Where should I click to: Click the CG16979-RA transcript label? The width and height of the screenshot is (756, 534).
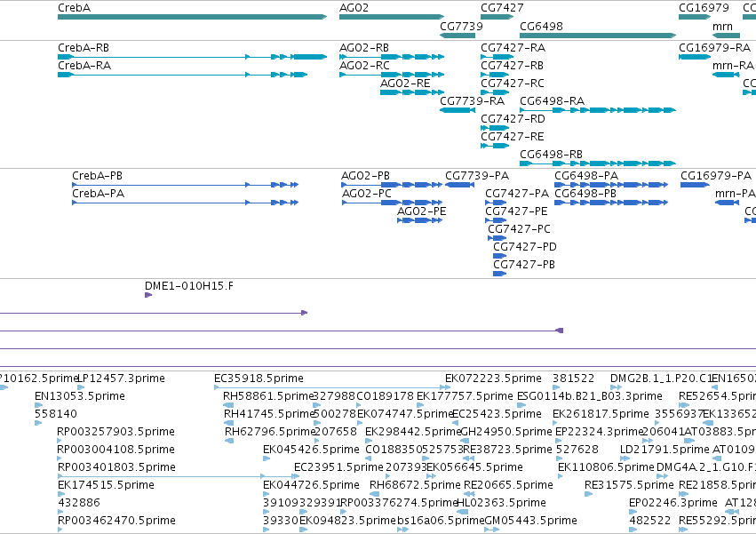[x=714, y=48]
